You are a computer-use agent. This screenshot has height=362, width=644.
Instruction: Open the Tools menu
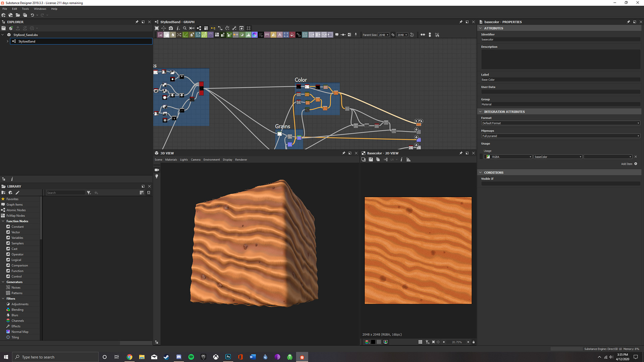[x=25, y=9]
